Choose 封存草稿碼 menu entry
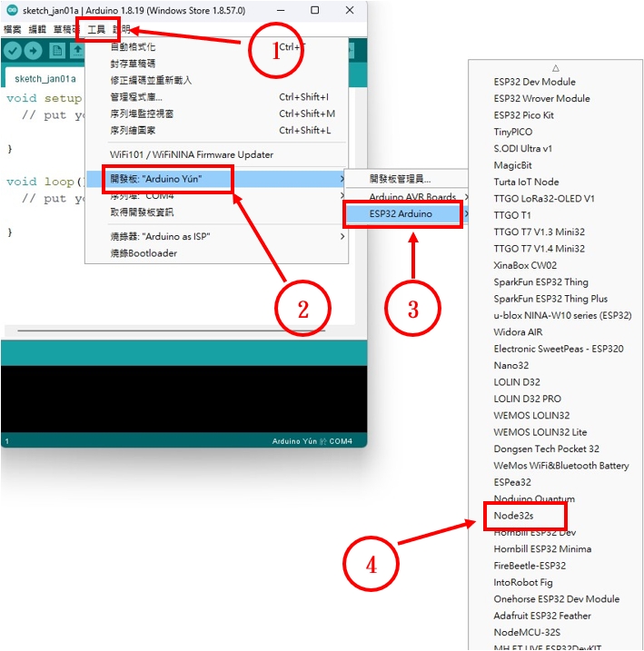 click(216, 64)
